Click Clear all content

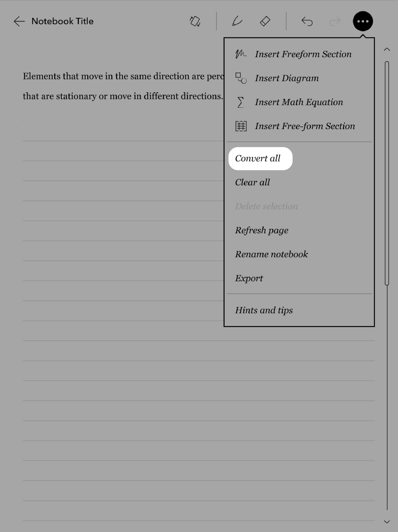click(253, 182)
